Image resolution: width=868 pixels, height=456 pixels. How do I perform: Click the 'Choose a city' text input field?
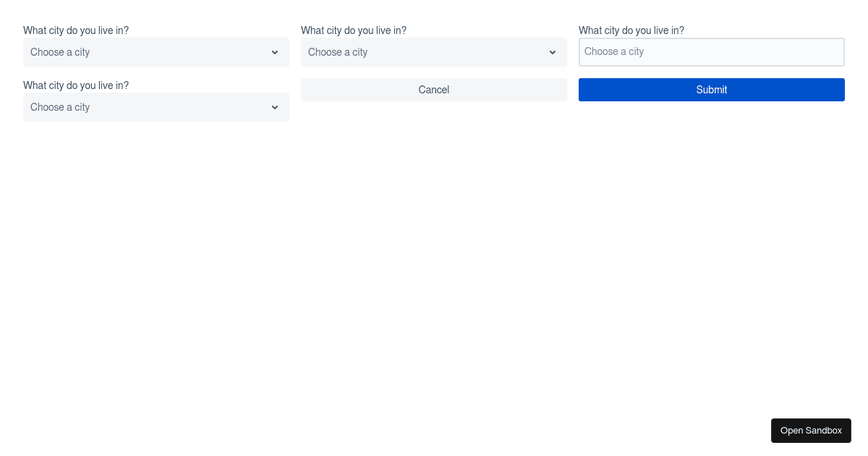click(x=712, y=52)
